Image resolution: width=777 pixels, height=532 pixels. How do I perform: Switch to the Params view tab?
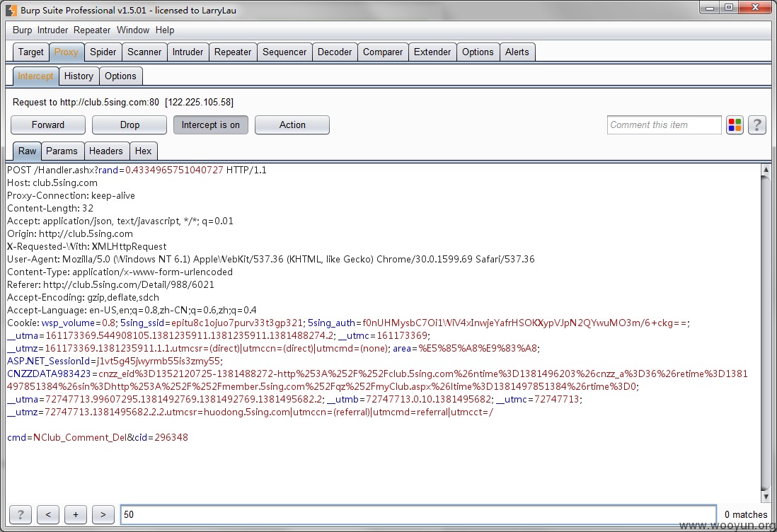[62, 151]
